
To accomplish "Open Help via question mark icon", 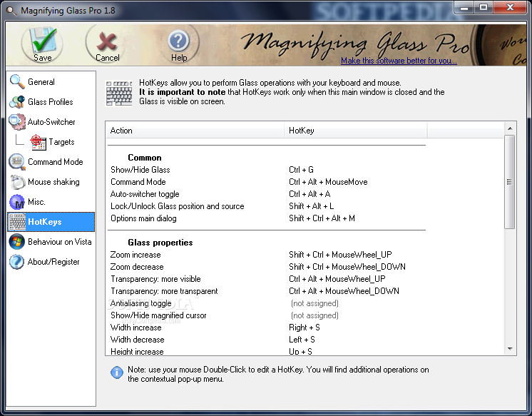I will tap(178, 41).
